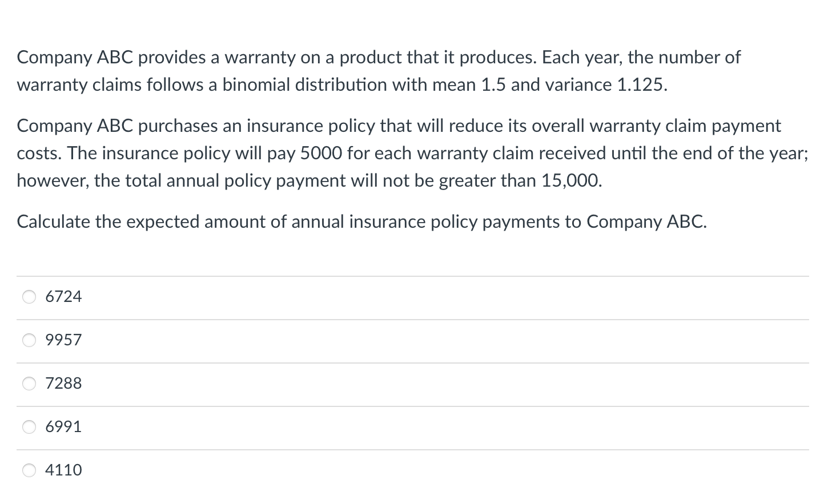Select the radio button for 6991

tap(29, 426)
